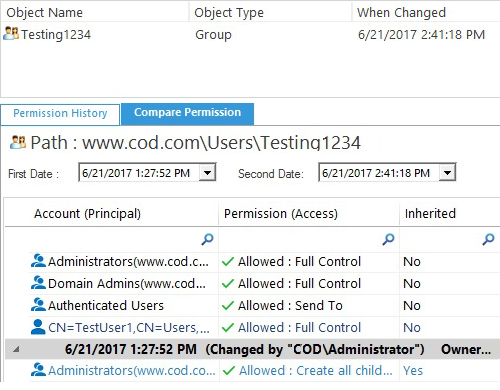Click green checkmark beside Allowed : Send To

point(228,305)
